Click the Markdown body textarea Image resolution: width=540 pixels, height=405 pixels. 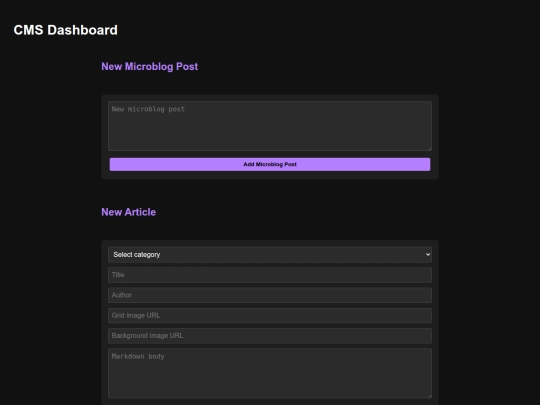tap(270, 373)
